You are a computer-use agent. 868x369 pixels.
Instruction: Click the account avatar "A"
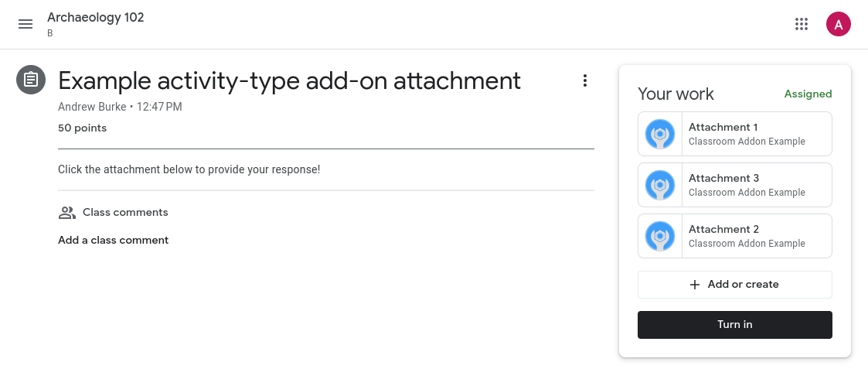[x=838, y=24]
